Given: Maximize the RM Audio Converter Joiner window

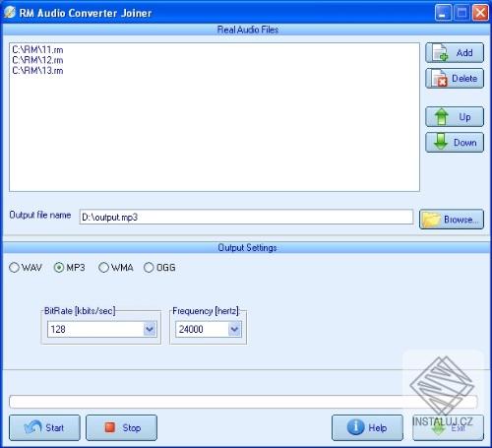Looking at the screenshot, I should [x=461, y=13].
